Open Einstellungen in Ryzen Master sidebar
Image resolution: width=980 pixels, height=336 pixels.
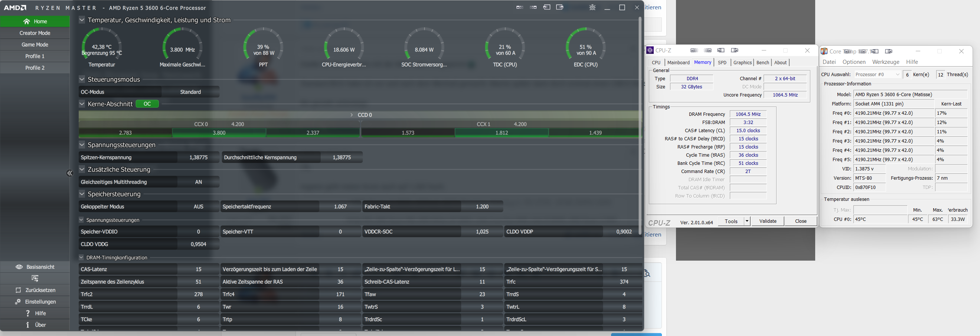coord(35,302)
